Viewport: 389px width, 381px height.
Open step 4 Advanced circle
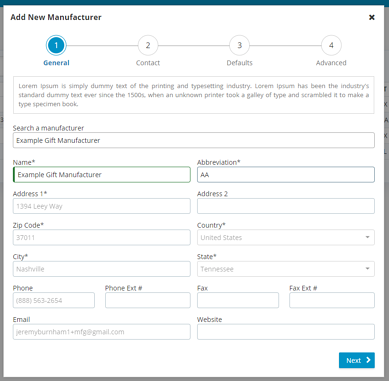tap(331, 45)
